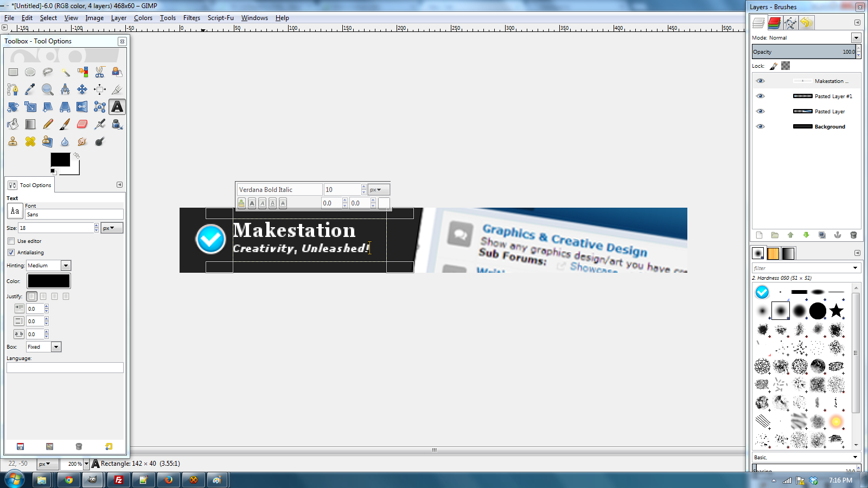Select the Fuzzy Select wand tool

coord(65,72)
